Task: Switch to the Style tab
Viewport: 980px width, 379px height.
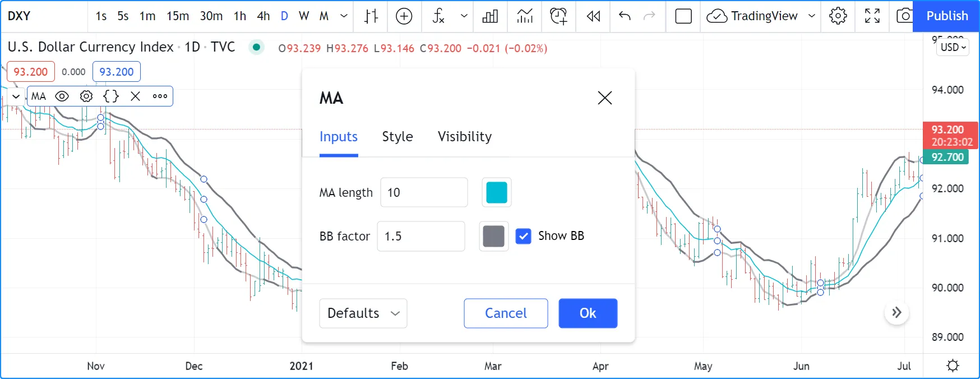Action: pyautogui.click(x=397, y=137)
